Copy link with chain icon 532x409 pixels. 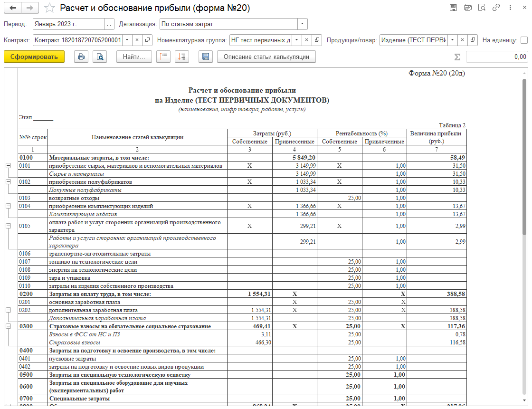click(x=496, y=8)
